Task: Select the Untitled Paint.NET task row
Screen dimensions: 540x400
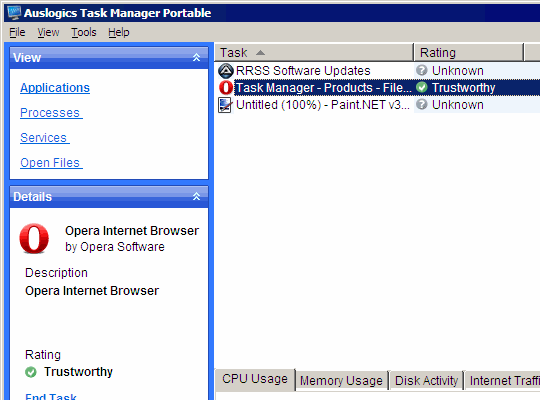Action: [378, 105]
